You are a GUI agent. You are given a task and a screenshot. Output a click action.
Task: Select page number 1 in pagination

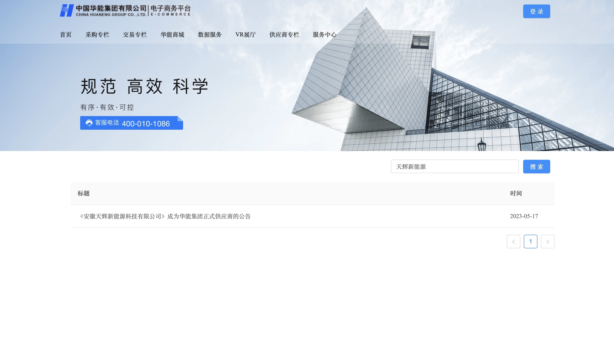pyautogui.click(x=530, y=242)
